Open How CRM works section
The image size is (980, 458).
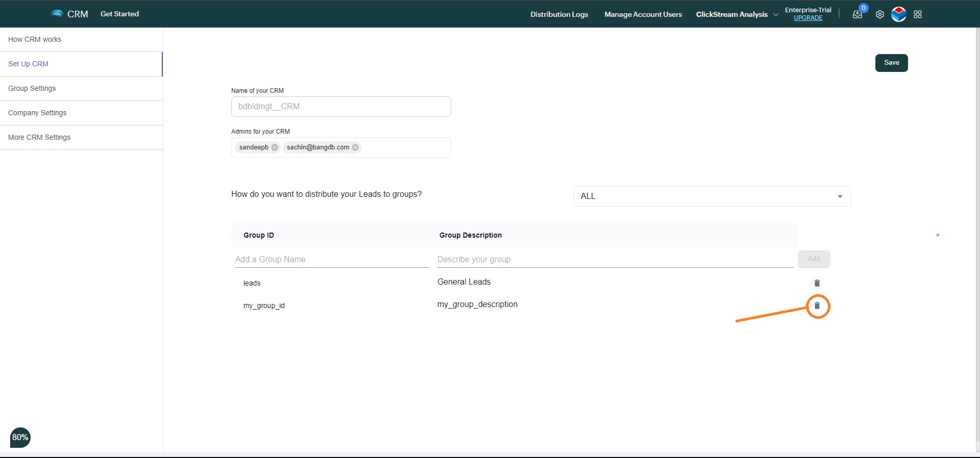(x=82, y=39)
